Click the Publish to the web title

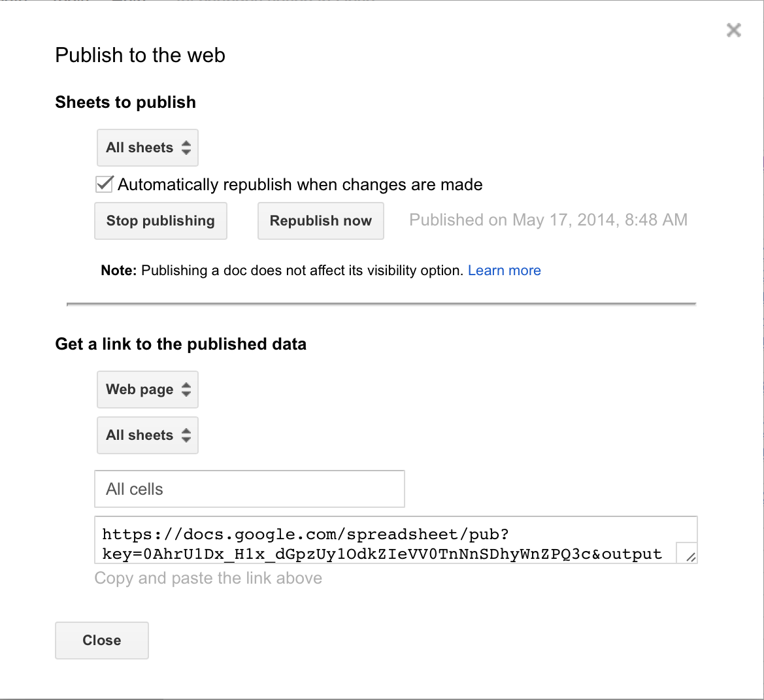(x=140, y=56)
